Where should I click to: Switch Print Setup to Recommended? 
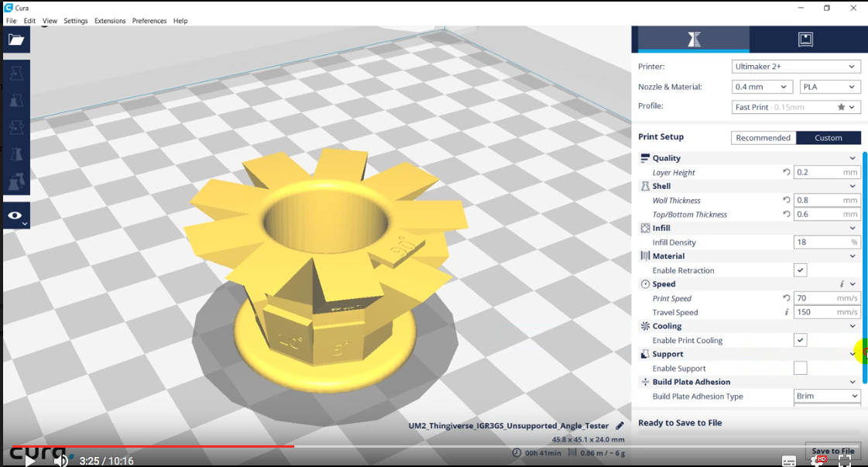[763, 138]
